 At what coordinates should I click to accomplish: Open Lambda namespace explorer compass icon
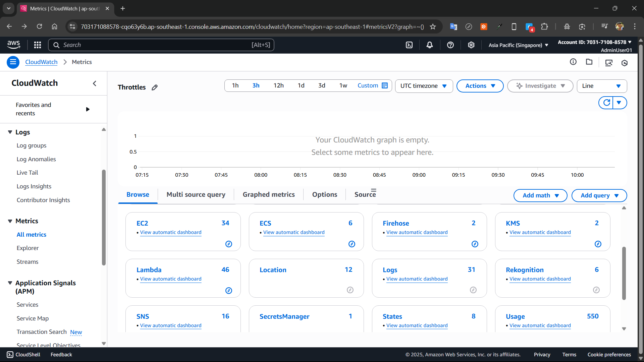pos(229,291)
